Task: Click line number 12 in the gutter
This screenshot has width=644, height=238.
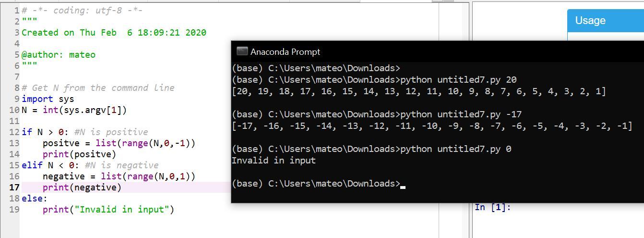Action: pyautogui.click(x=14, y=132)
